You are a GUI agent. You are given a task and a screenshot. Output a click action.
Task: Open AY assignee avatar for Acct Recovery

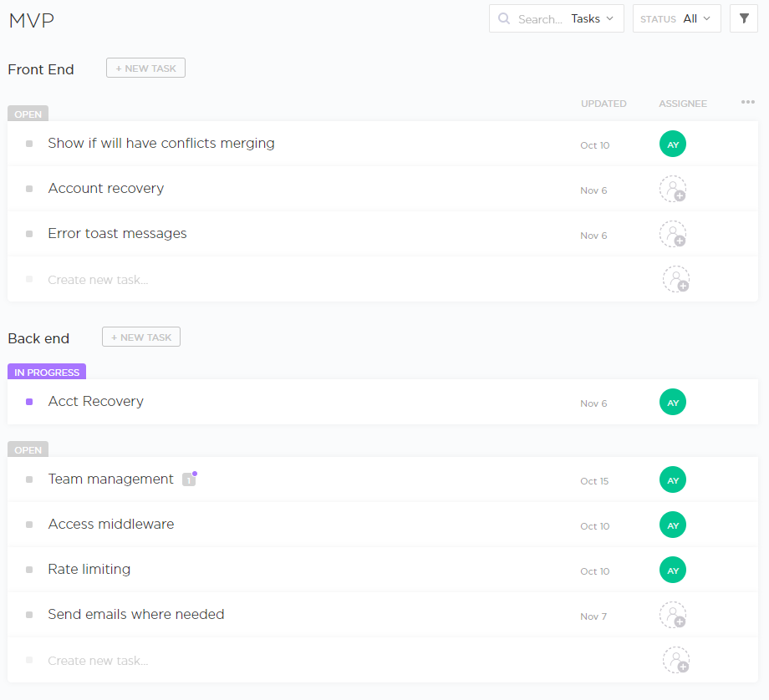(672, 402)
